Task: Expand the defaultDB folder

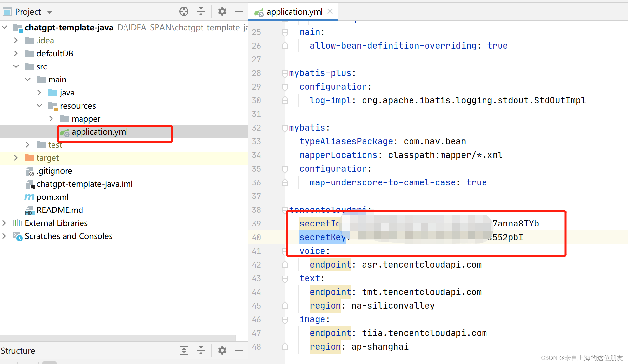Action: tap(16, 53)
